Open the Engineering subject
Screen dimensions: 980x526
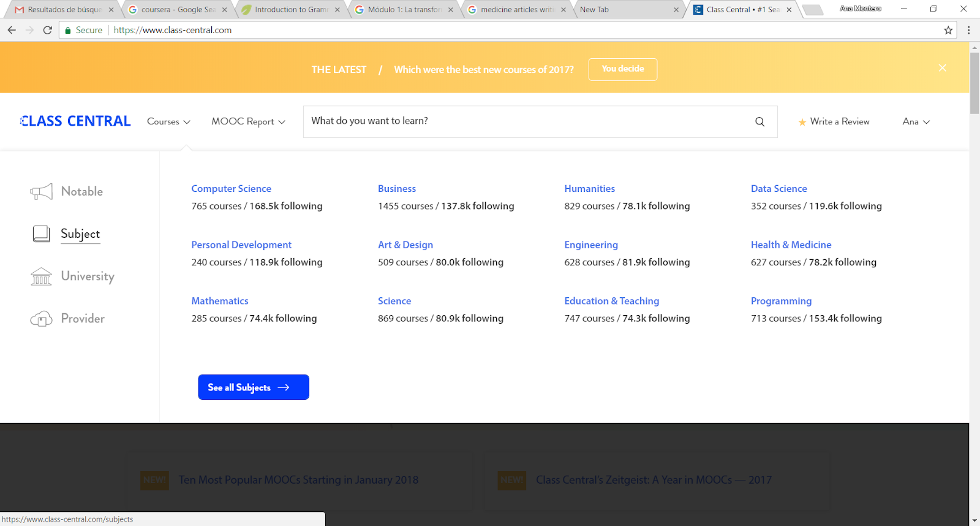coord(591,245)
